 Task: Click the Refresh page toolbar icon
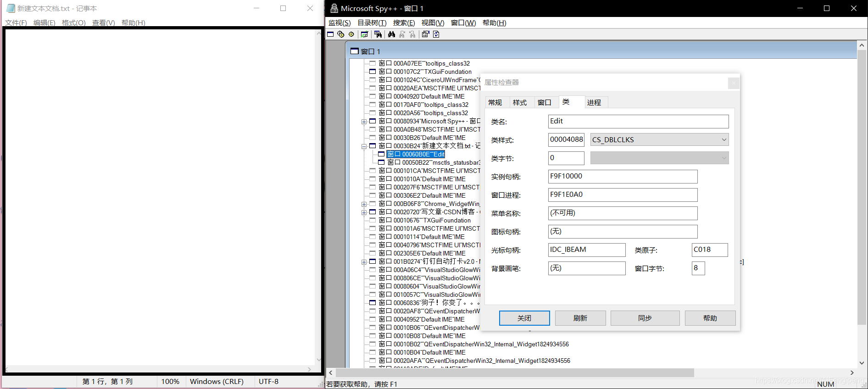436,34
